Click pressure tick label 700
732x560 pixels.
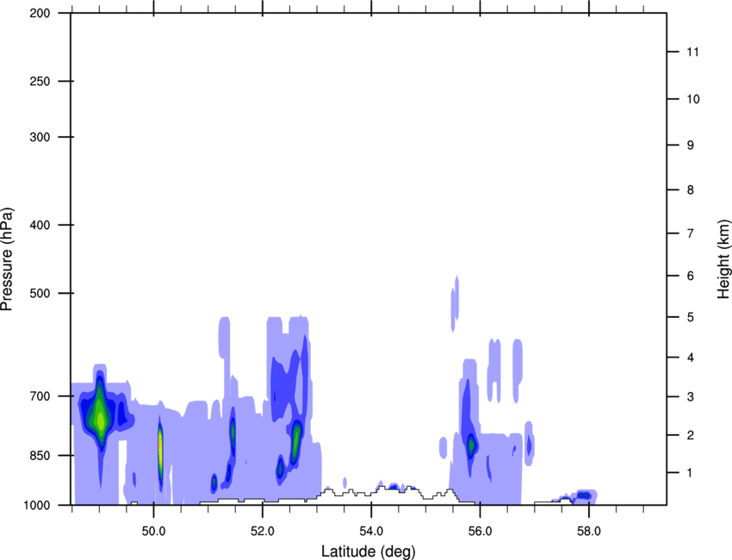40,396
